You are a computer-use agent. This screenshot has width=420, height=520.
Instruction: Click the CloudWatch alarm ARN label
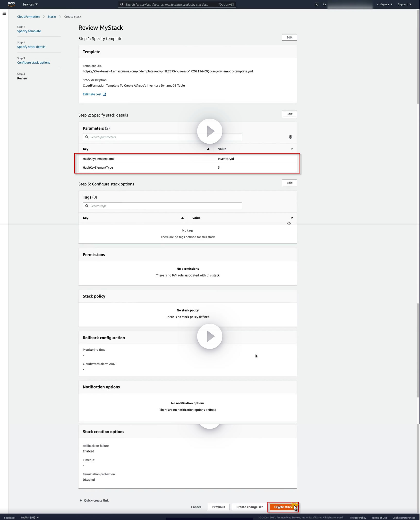[99, 364]
